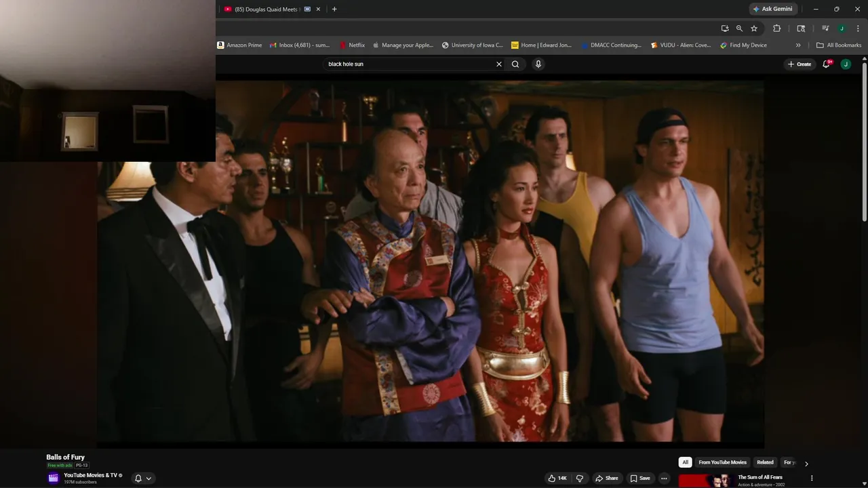Open the DMACC Continuing bookmark
This screenshot has height=488, width=868.
(x=611, y=45)
